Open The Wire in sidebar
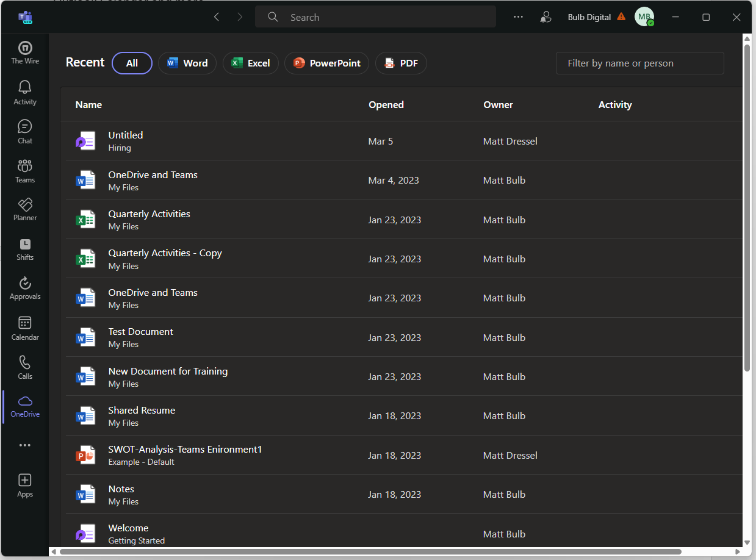 pos(25,52)
